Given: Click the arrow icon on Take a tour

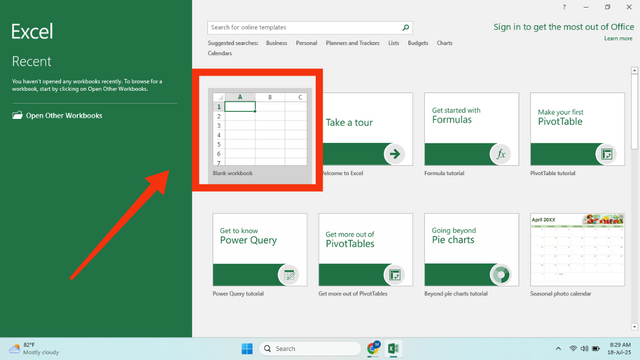Looking at the screenshot, I should pyautogui.click(x=394, y=154).
